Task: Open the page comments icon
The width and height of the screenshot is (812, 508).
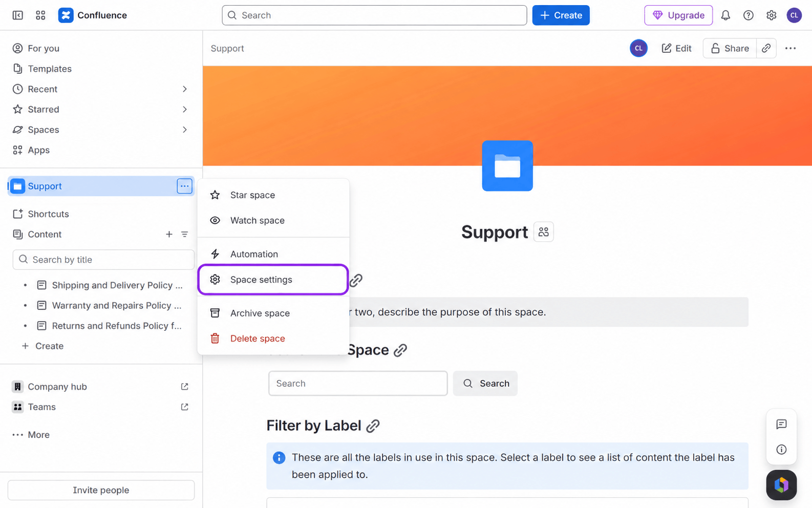Action: click(781, 424)
